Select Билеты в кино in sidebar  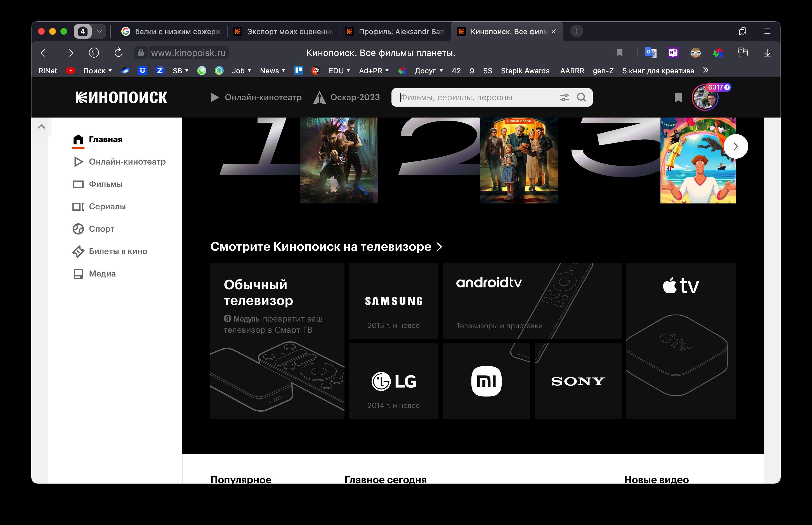coord(110,251)
